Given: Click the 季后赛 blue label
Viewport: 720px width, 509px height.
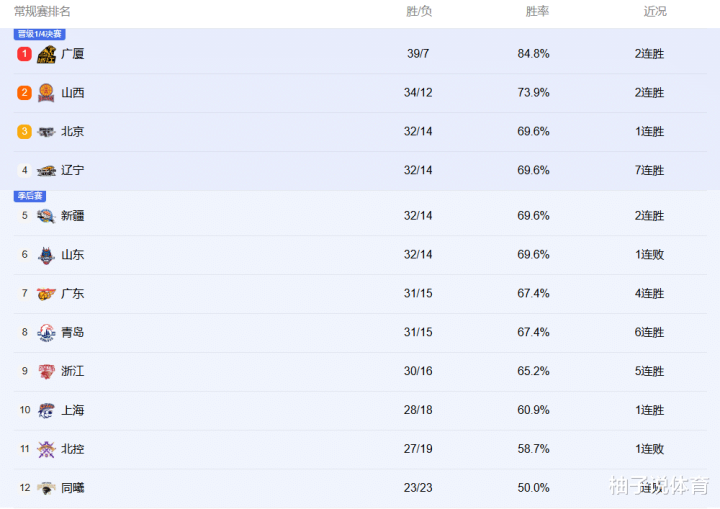Looking at the screenshot, I should [x=30, y=196].
